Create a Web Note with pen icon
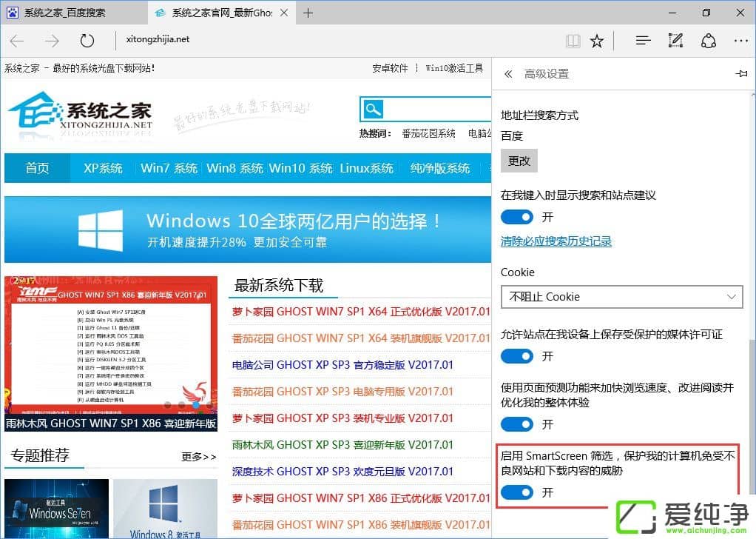This screenshot has width=756, height=539. coord(675,41)
